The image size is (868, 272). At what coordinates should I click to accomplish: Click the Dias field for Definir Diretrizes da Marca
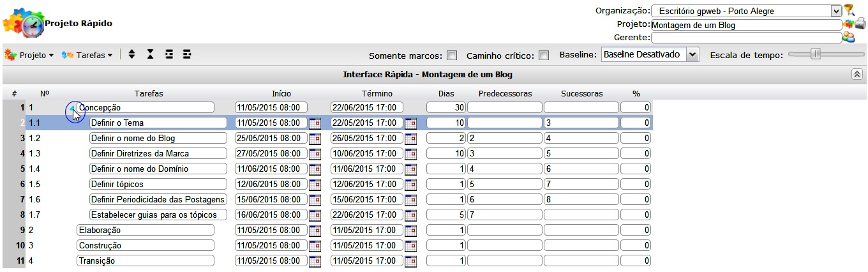coord(445,153)
